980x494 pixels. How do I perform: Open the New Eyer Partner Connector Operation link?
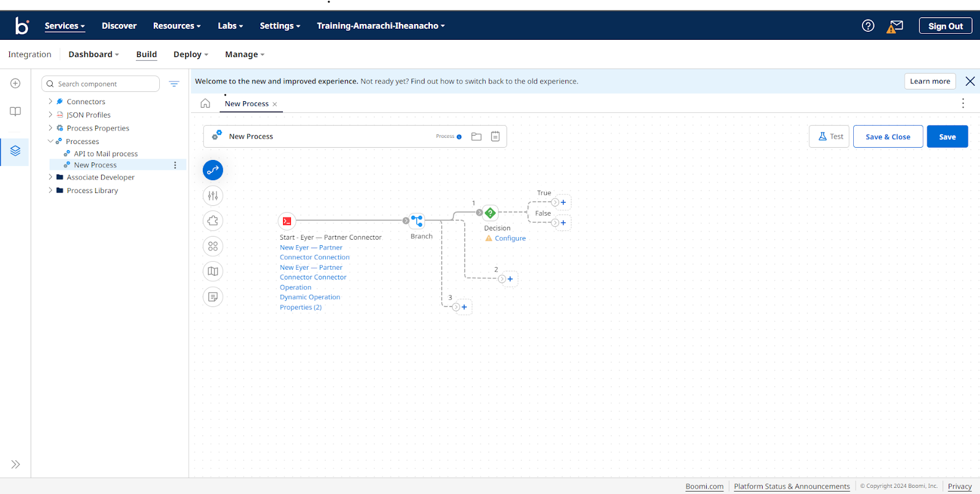pyautogui.click(x=313, y=277)
